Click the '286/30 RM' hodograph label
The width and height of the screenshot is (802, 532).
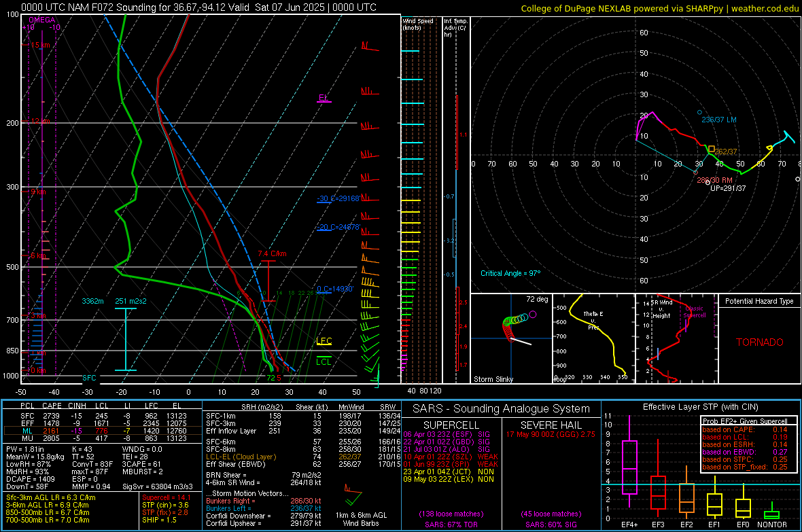point(714,180)
